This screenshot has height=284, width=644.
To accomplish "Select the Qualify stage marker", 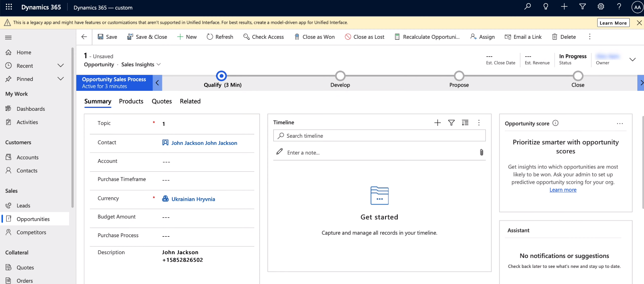I will [x=221, y=76].
